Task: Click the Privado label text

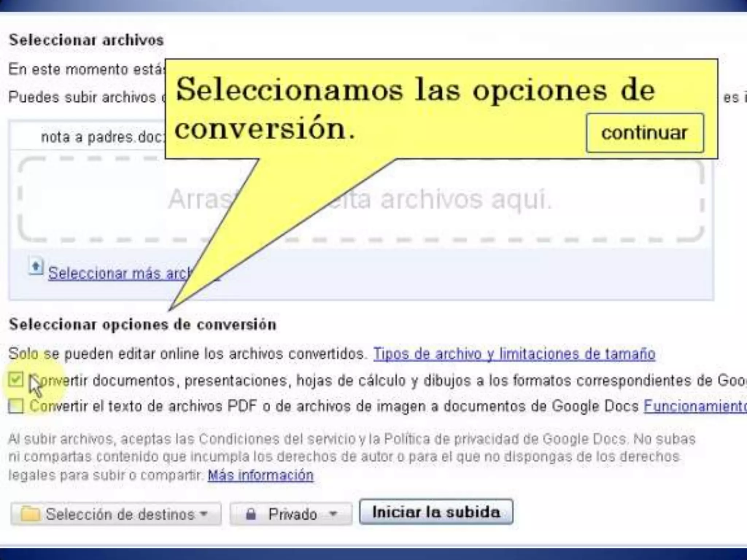Action: tap(293, 514)
